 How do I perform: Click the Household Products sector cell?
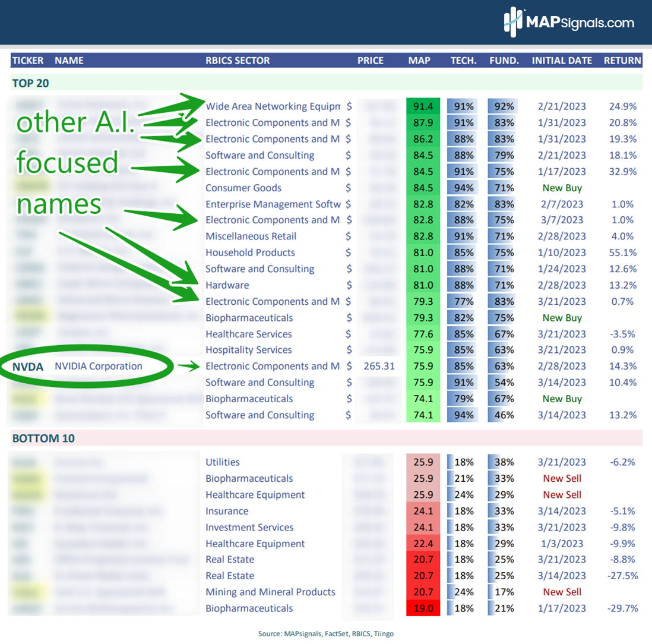(250, 252)
